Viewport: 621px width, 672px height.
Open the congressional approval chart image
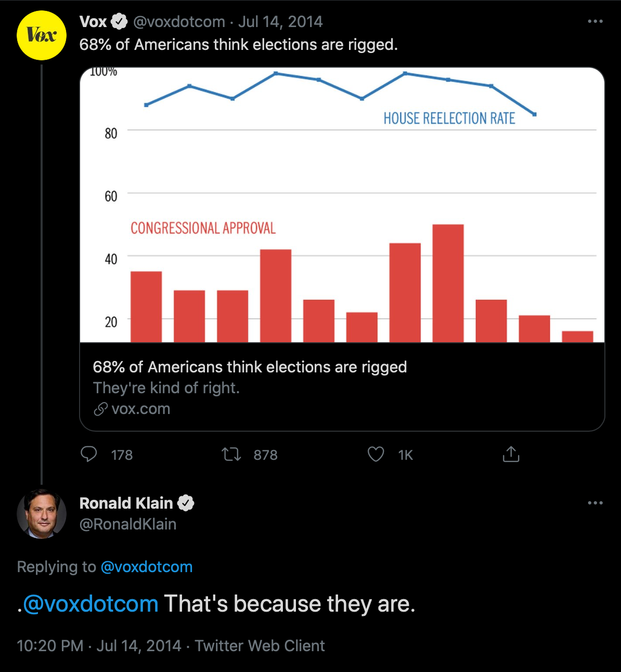tap(342, 205)
